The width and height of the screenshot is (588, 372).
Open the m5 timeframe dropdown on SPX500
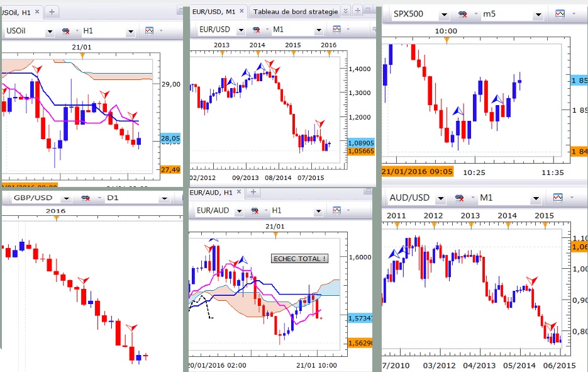[538, 13]
